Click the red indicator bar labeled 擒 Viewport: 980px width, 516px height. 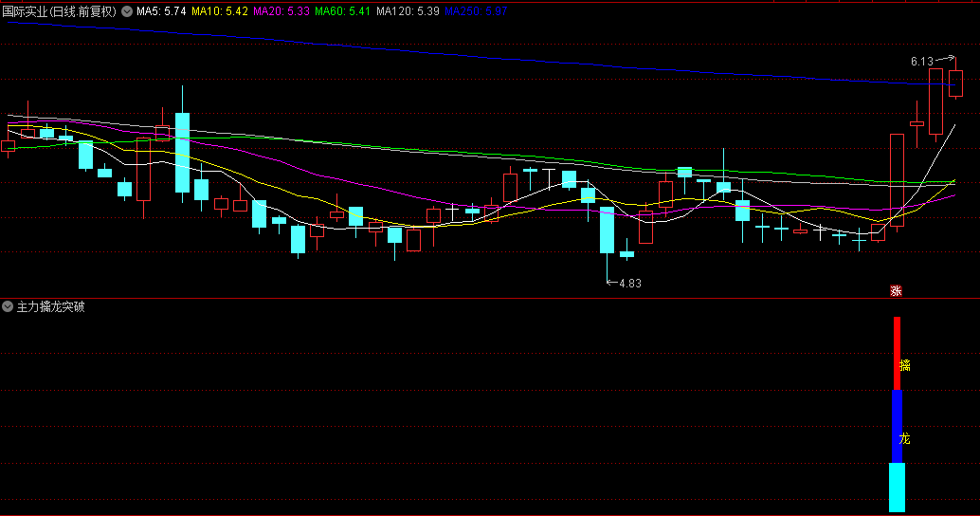897,354
